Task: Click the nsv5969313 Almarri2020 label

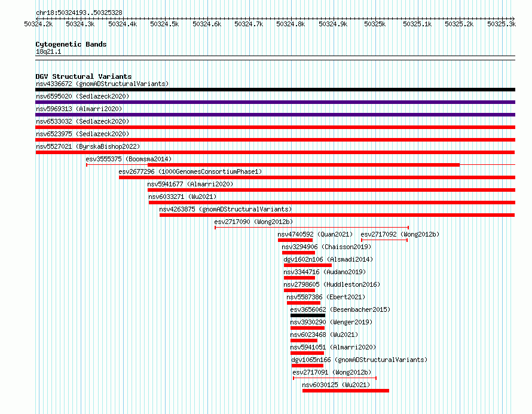Action: [x=79, y=109]
